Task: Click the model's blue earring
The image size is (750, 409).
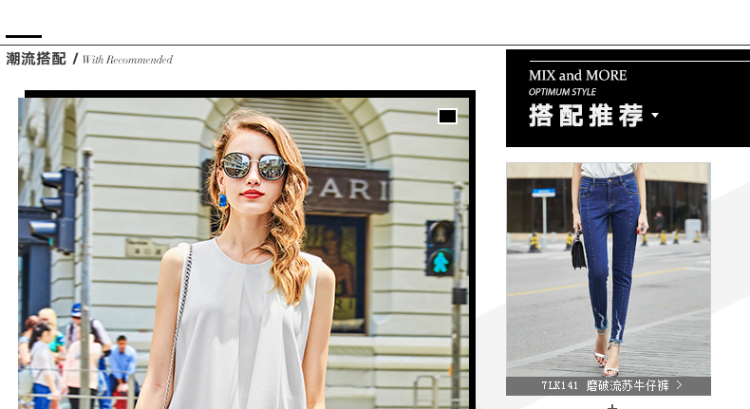Action: 222,200
